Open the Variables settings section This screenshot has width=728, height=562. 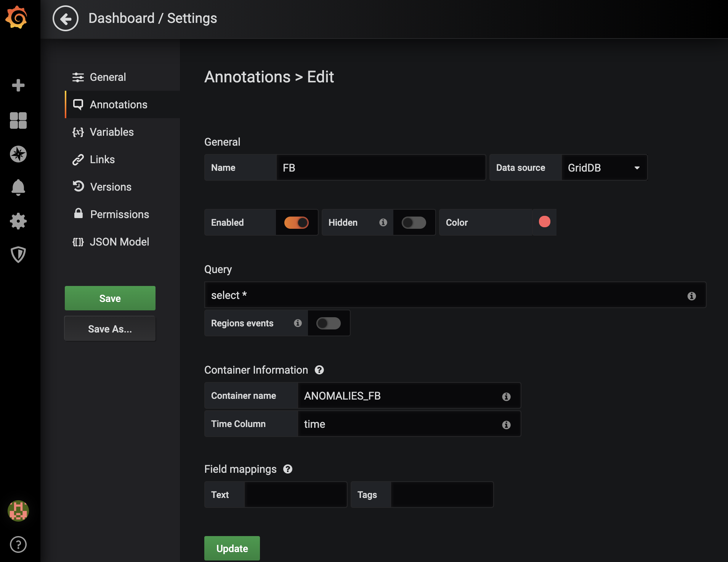tap(111, 132)
